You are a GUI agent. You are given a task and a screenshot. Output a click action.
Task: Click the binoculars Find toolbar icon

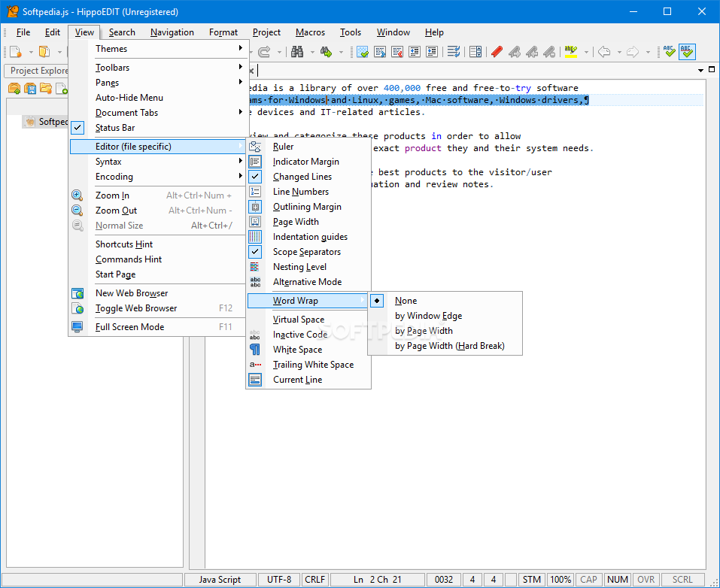click(x=297, y=52)
